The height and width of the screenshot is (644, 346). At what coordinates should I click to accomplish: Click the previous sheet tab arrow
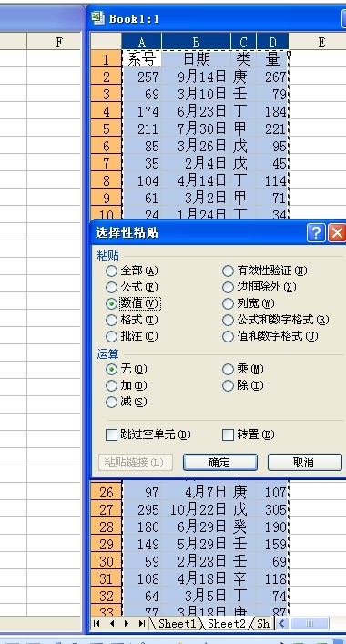click(x=112, y=623)
